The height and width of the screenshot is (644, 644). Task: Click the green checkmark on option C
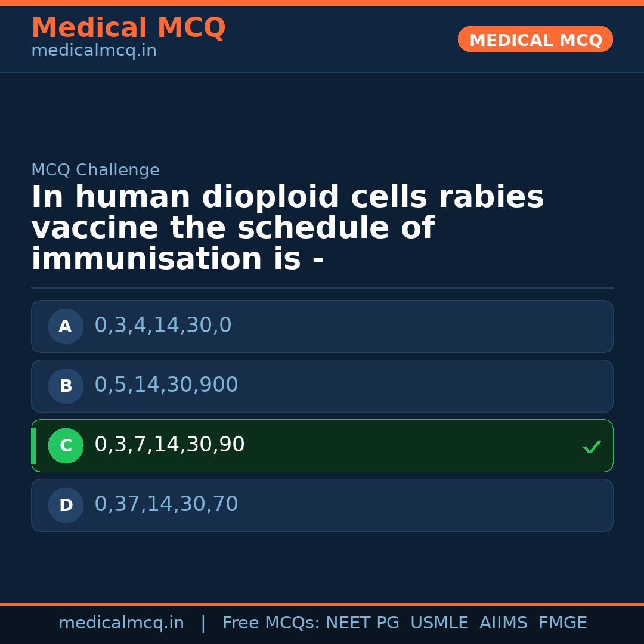[x=592, y=447]
